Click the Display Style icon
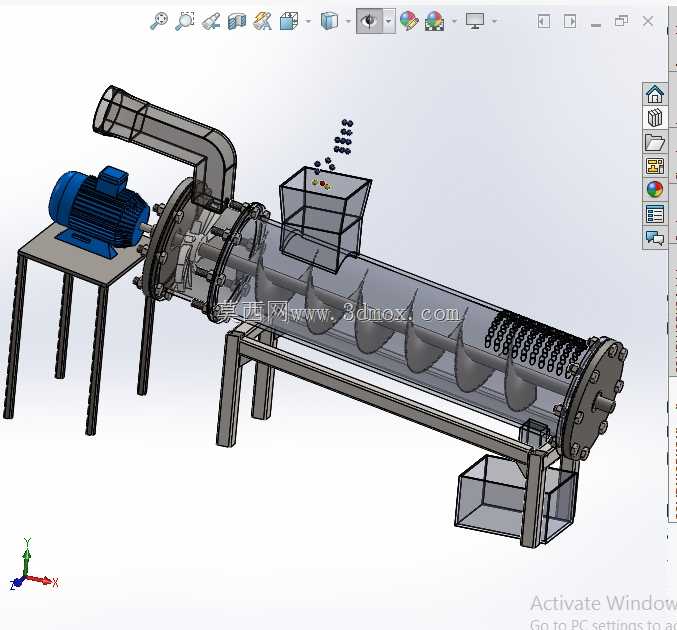 click(329, 21)
